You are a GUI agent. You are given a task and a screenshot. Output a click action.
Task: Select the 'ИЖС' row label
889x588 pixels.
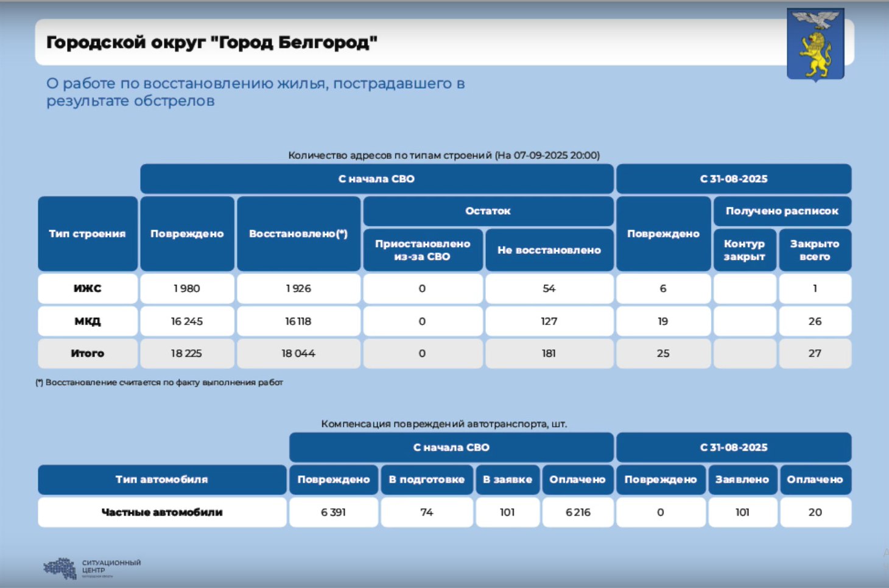coord(88,289)
